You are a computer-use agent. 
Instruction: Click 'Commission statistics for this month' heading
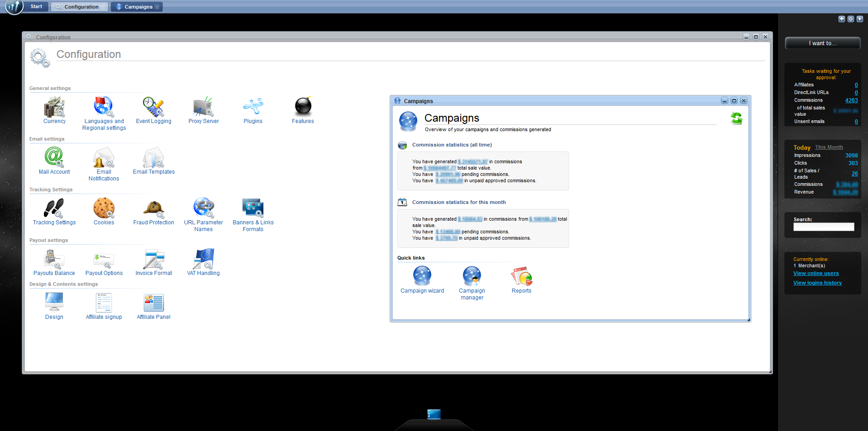tap(459, 203)
